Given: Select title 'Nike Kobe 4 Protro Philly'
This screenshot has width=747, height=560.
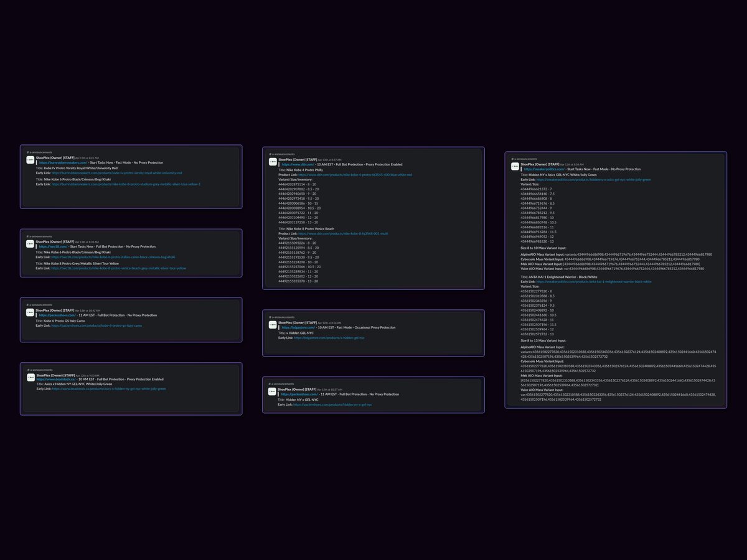Looking at the screenshot, I should (x=304, y=170).
